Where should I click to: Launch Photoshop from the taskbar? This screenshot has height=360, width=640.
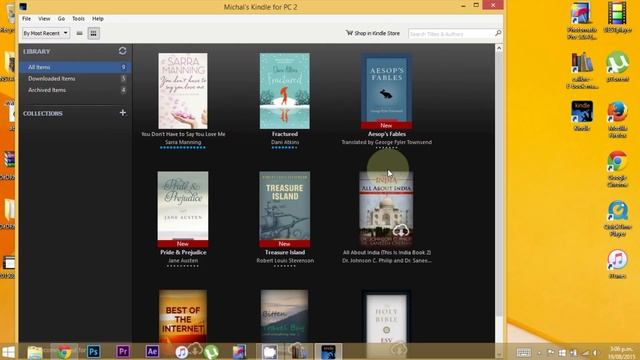93,351
